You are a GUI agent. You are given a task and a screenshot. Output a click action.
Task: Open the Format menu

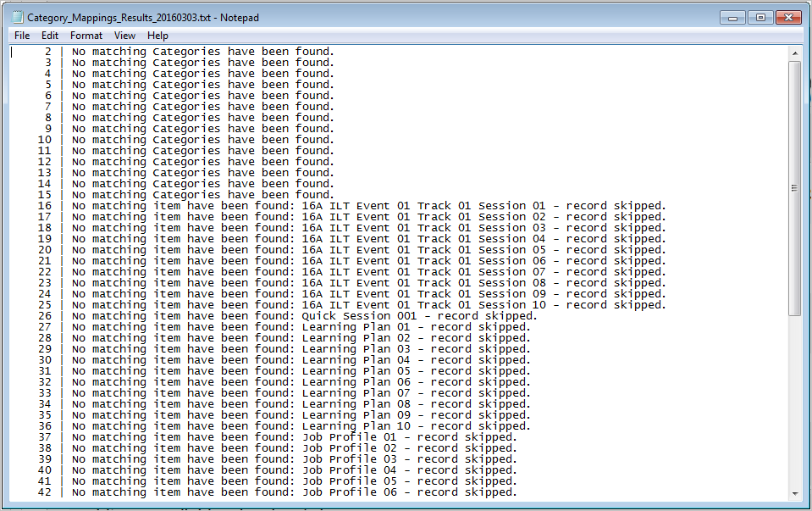[86, 36]
